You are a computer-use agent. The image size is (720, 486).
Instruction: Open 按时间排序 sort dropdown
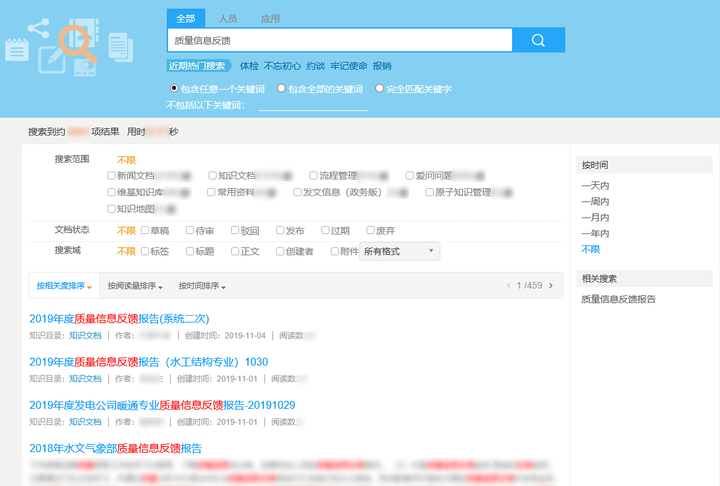coord(202,286)
